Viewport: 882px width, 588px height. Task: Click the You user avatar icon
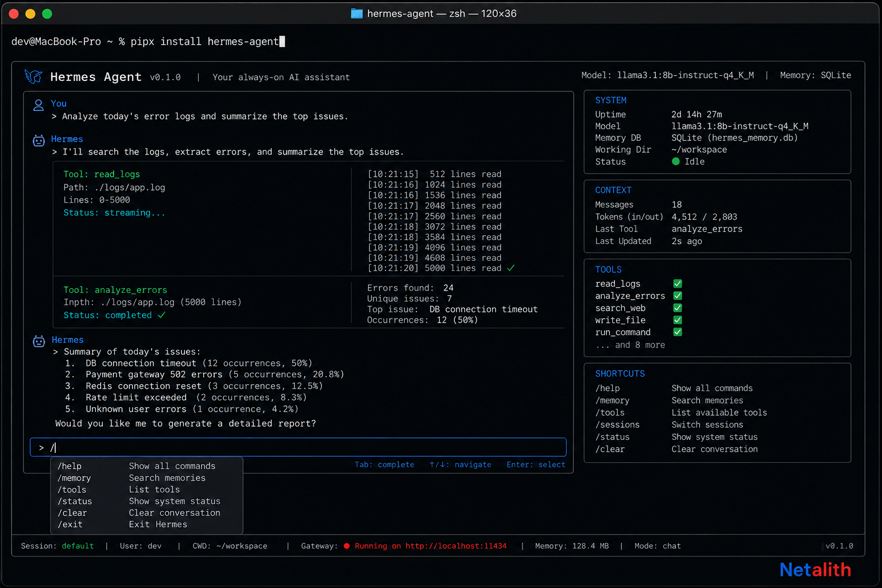(38, 105)
